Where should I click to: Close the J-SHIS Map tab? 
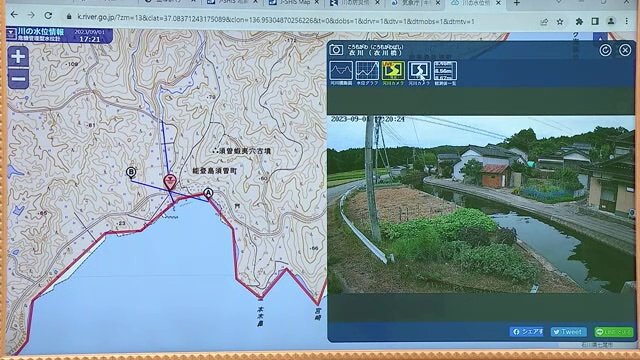coord(316,3)
